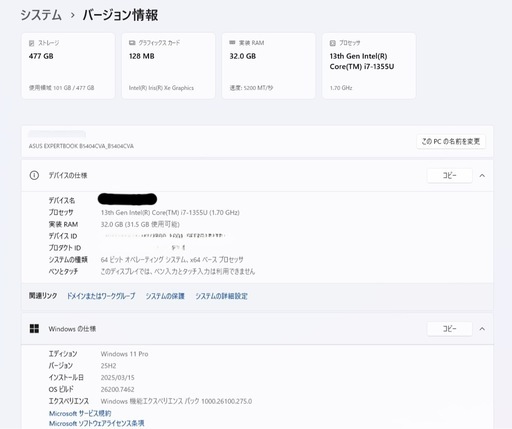This screenshot has width=512, height=429.
Task: Rename the PC via この PC の名前を変更
Action: [451, 142]
